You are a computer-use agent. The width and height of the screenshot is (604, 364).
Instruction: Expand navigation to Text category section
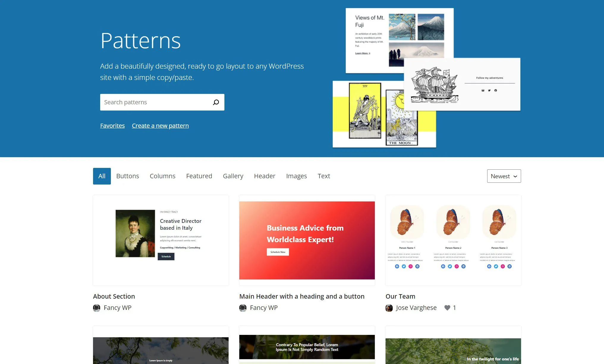click(x=324, y=176)
